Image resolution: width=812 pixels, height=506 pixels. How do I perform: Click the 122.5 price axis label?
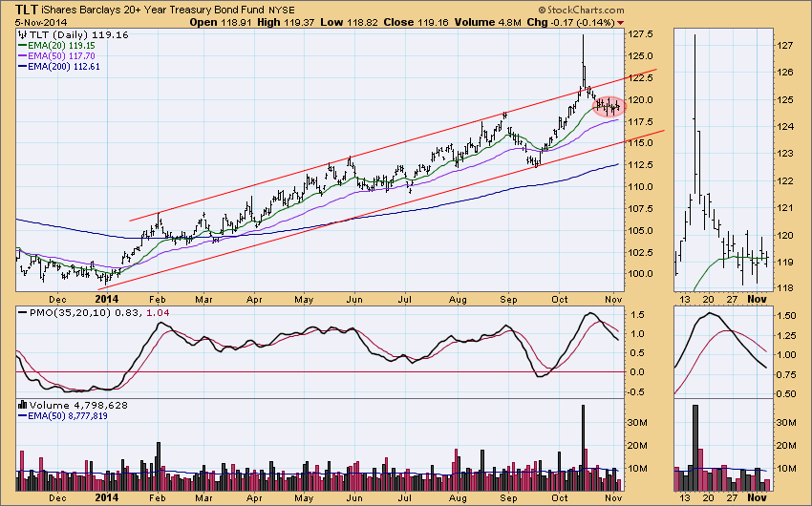coord(641,77)
